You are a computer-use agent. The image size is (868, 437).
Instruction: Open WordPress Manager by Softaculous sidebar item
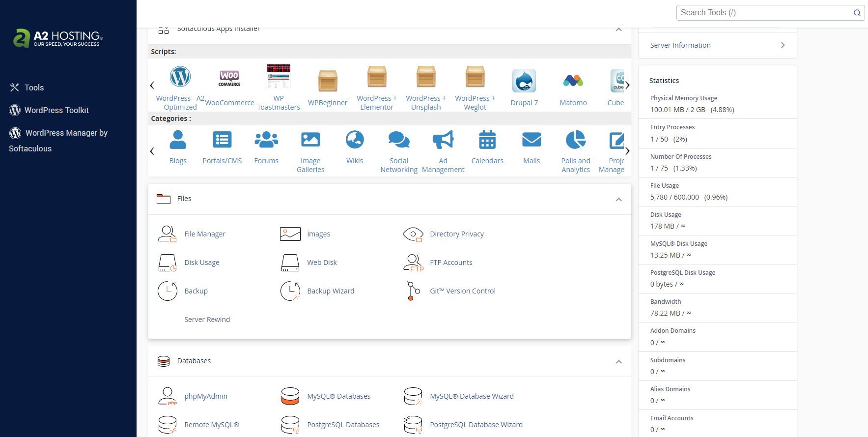click(x=58, y=141)
